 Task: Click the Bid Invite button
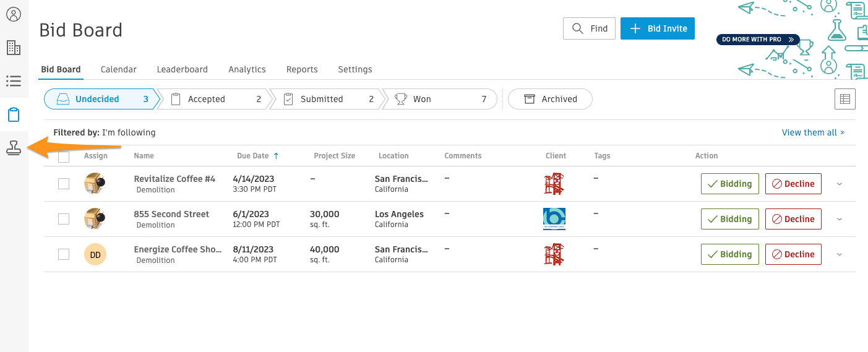pos(657,28)
